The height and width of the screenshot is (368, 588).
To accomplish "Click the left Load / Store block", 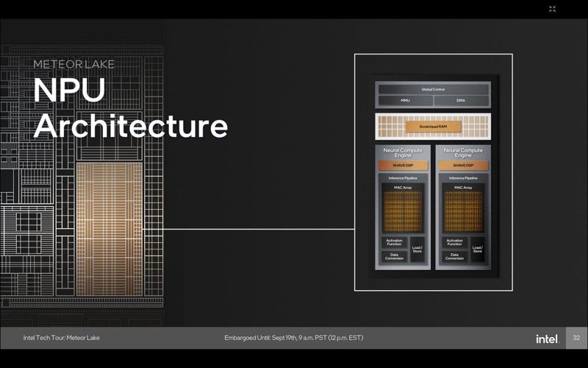I will point(417,250).
